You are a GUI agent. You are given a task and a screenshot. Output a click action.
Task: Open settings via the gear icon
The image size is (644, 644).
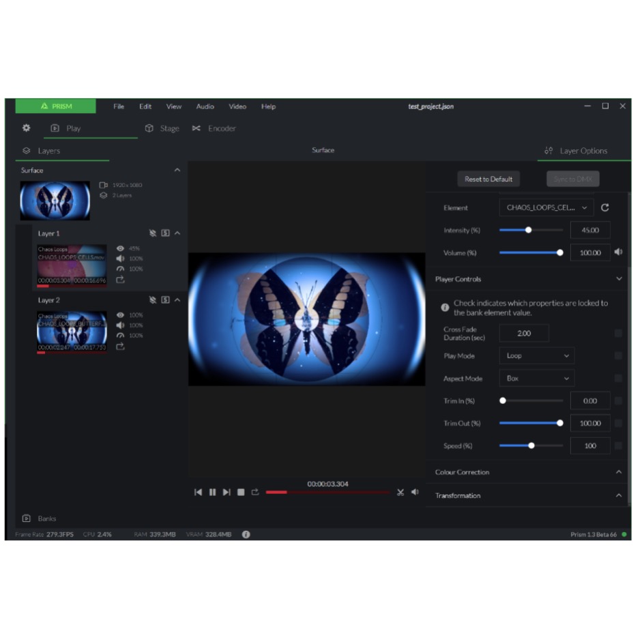tap(27, 128)
